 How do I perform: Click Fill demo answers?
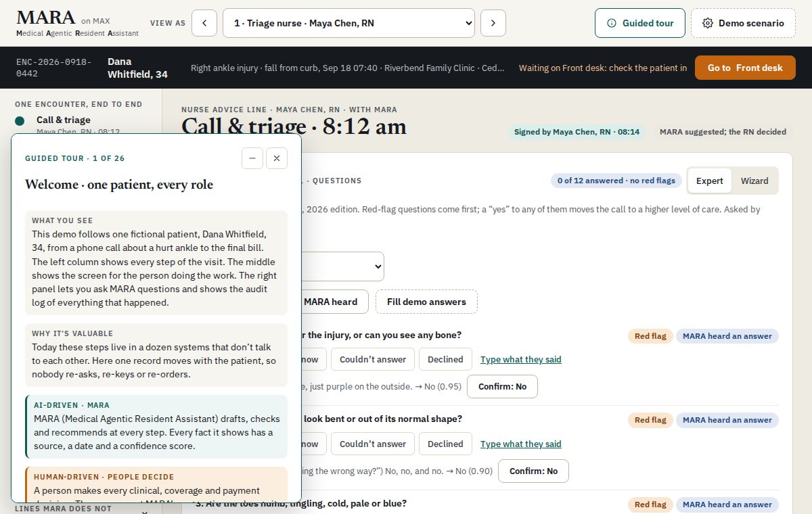click(x=426, y=302)
